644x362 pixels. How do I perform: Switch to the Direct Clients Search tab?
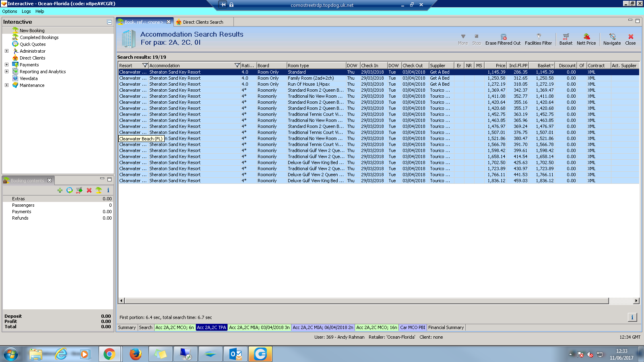[x=203, y=22]
